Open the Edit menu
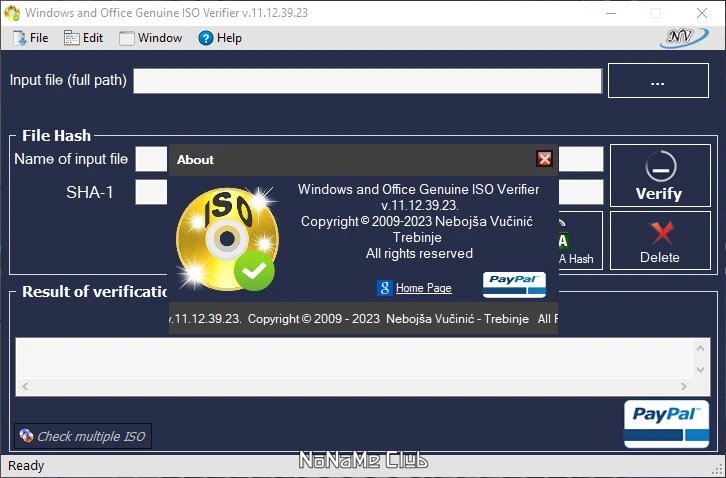726x478 pixels. point(83,38)
